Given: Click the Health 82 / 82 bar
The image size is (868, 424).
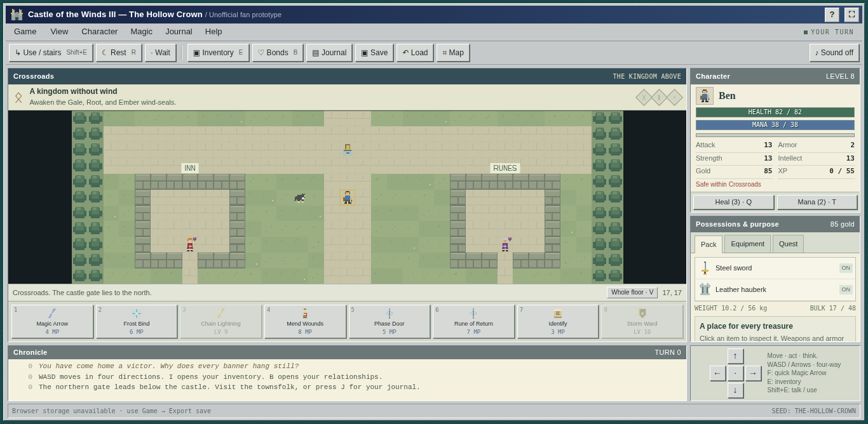Looking at the screenshot, I should click(x=775, y=112).
